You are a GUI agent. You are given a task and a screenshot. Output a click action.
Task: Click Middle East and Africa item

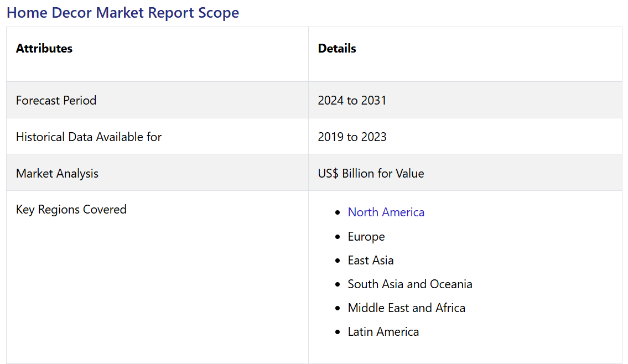coord(407,308)
